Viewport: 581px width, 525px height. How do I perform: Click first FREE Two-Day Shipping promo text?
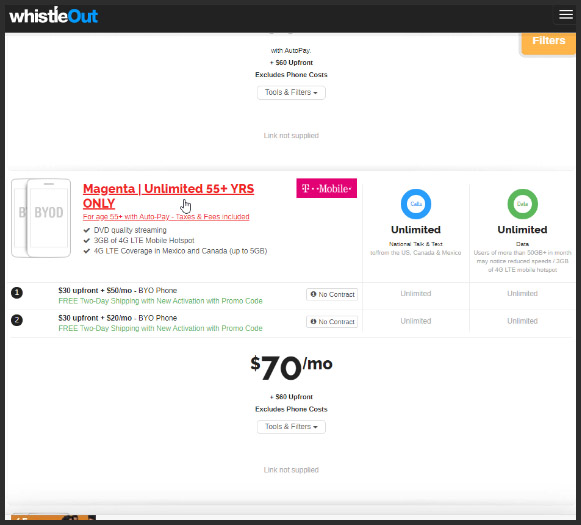tap(160, 301)
